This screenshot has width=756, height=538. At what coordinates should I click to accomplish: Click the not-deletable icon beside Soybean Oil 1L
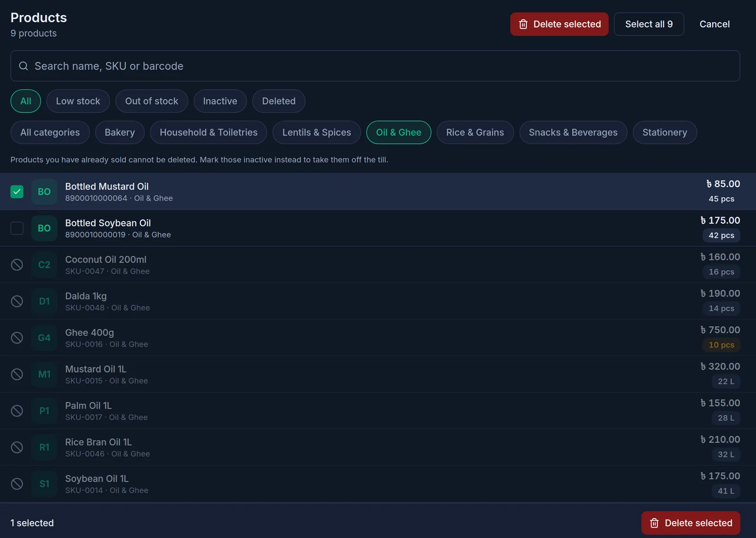coord(17,484)
